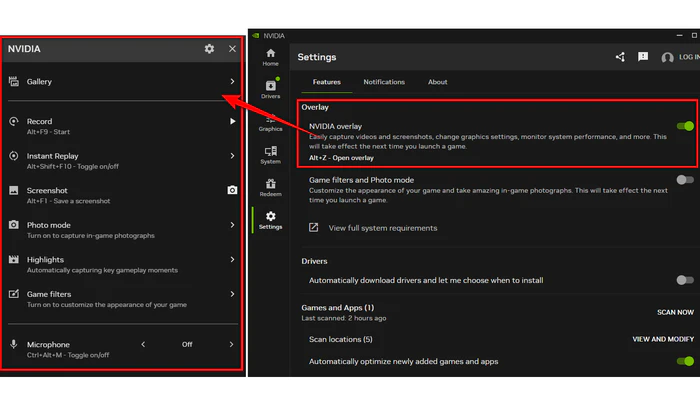
Task: Open System in NVIDIA sidebar
Action: pyautogui.click(x=271, y=155)
